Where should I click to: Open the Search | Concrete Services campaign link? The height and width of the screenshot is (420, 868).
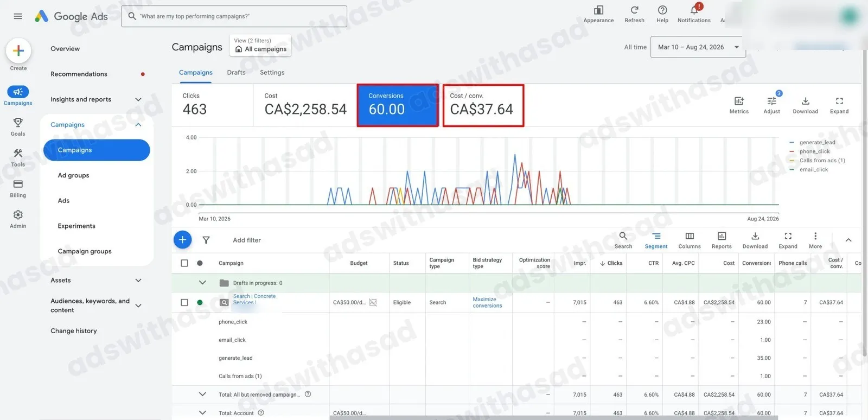(254, 299)
